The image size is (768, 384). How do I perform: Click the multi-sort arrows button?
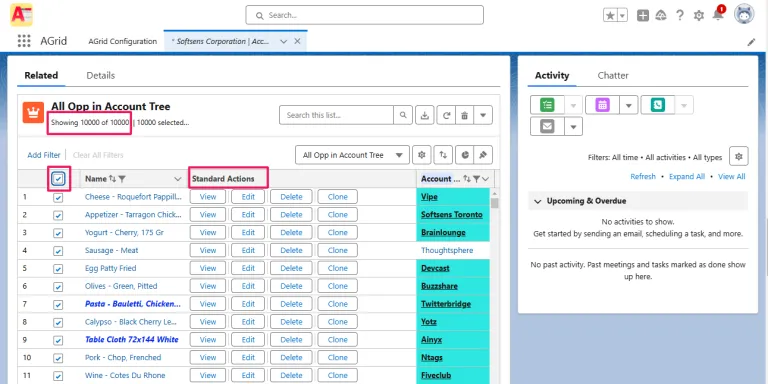pyautogui.click(x=443, y=155)
